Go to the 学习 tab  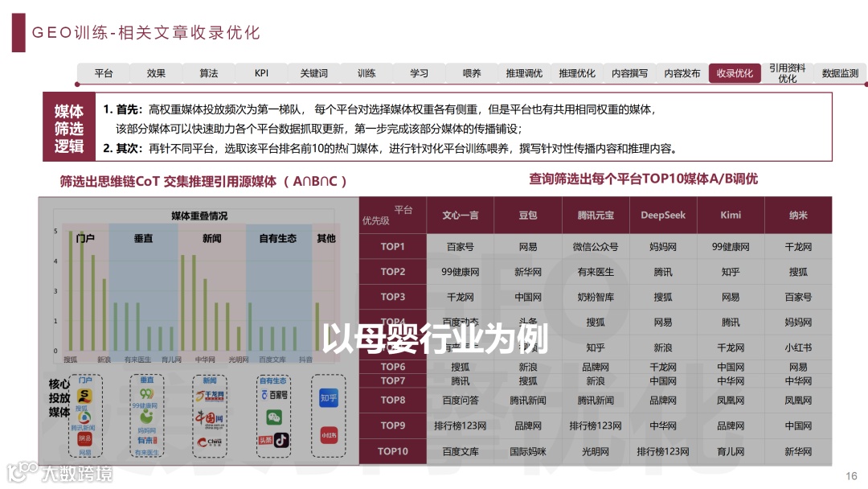(x=419, y=73)
